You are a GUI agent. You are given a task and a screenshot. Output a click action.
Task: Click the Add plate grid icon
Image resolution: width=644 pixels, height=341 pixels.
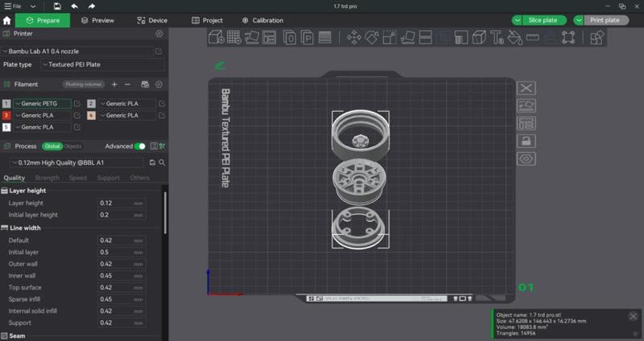[234, 37]
